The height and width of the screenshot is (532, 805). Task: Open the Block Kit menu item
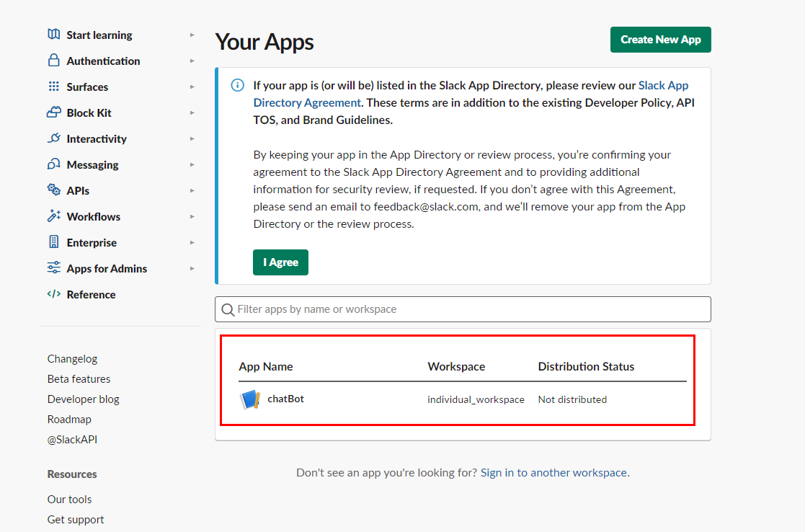89,113
